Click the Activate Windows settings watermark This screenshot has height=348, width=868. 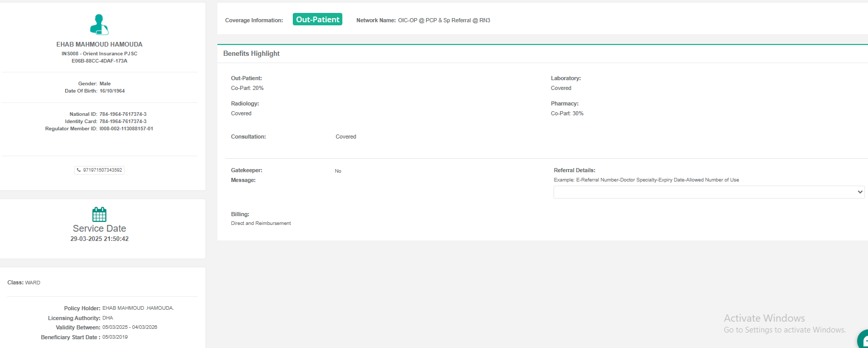[784, 324]
